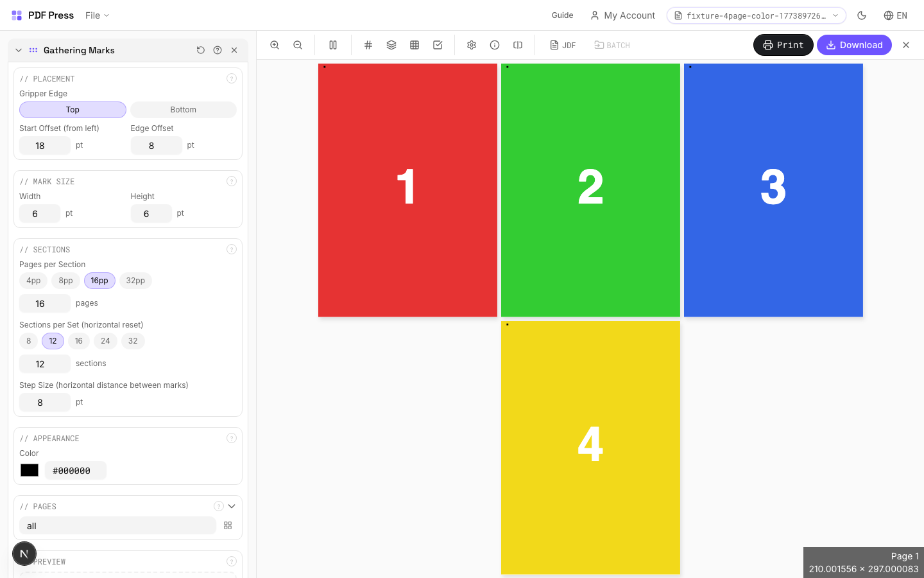This screenshot has height=578, width=924.
Task: Click the checkbox validation toolbar icon
Action: click(438, 45)
